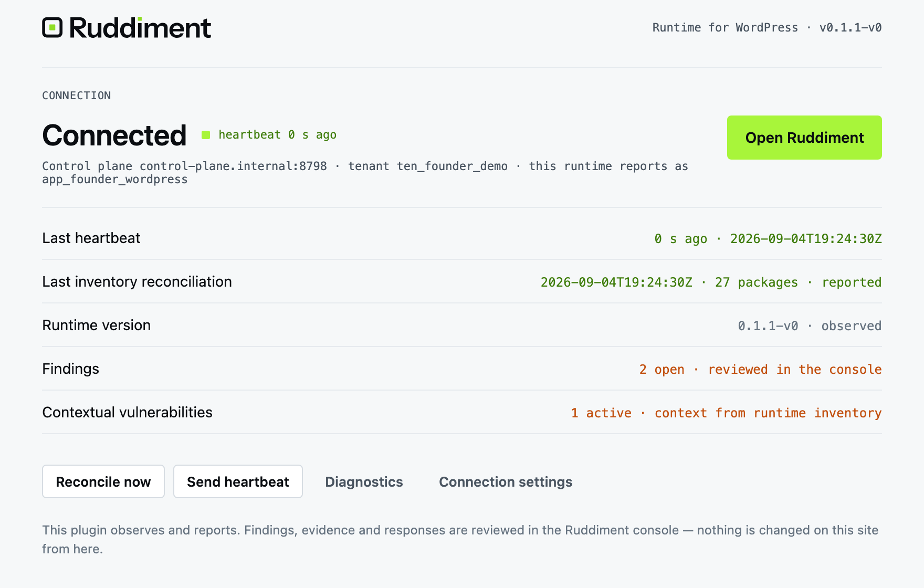Click the green heartbeat status indicator square
The width and height of the screenshot is (924, 588).
[206, 135]
